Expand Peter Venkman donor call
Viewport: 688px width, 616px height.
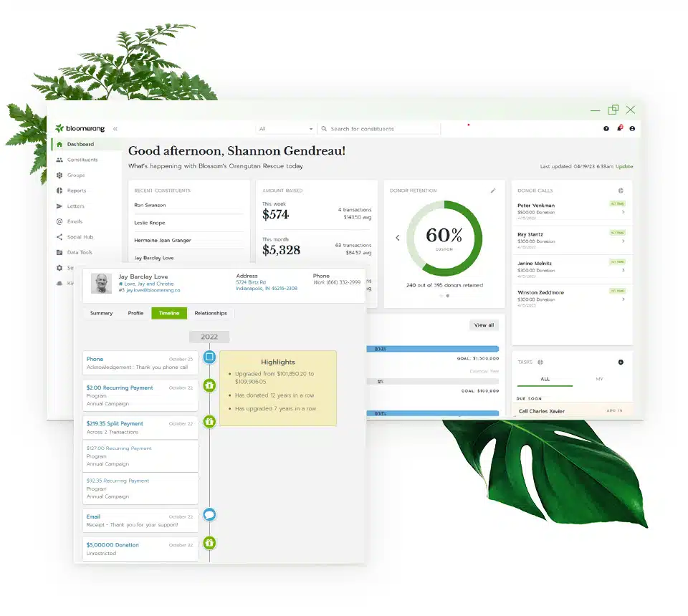click(x=623, y=212)
